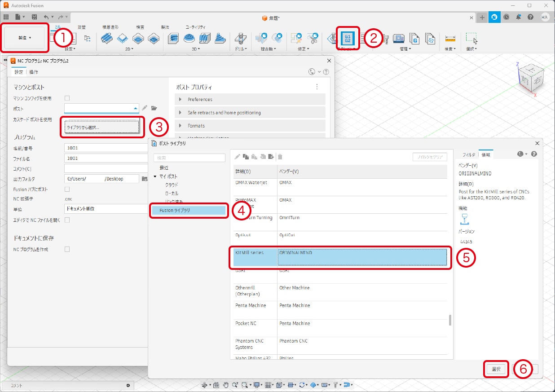This screenshot has height=392, width=555.
Task: Click the Measure ruler icon in toolbar
Action: point(450,39)
